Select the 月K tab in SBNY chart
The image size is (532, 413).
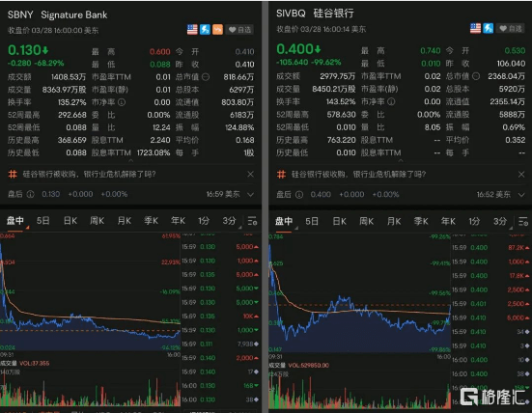tap(125, 221)
